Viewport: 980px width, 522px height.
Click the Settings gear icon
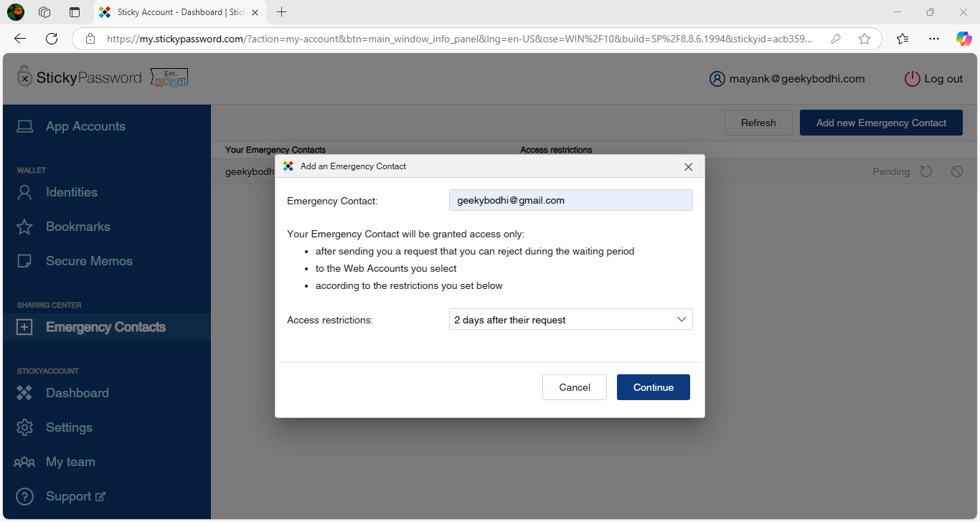point(24,427)
